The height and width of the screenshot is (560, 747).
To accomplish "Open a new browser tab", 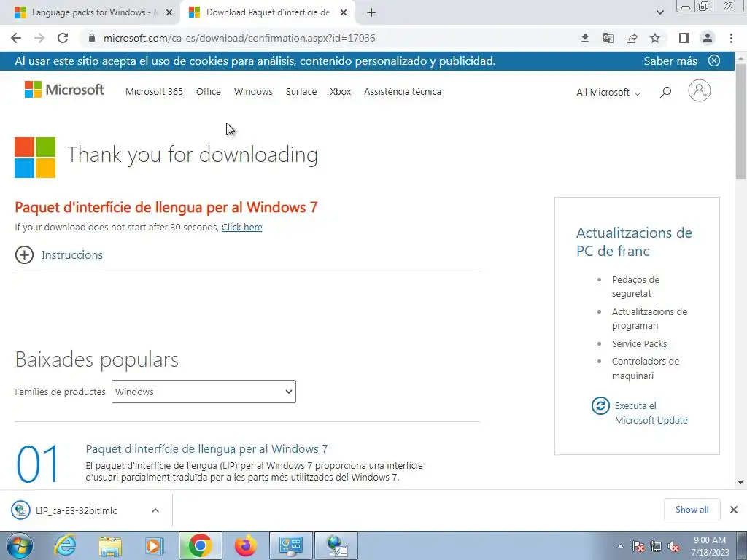I will pyautogui.click(x=371, y=13).
